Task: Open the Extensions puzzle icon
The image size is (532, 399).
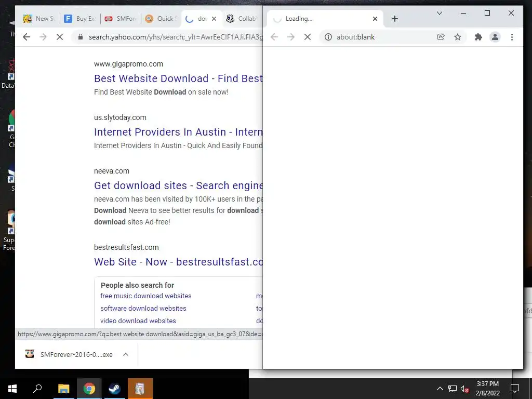Action: 478,37
